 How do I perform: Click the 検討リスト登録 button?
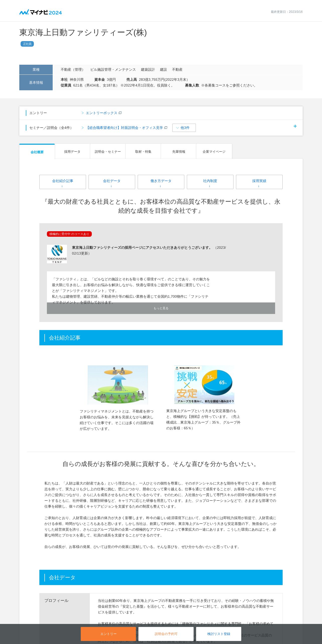point(219,634)
